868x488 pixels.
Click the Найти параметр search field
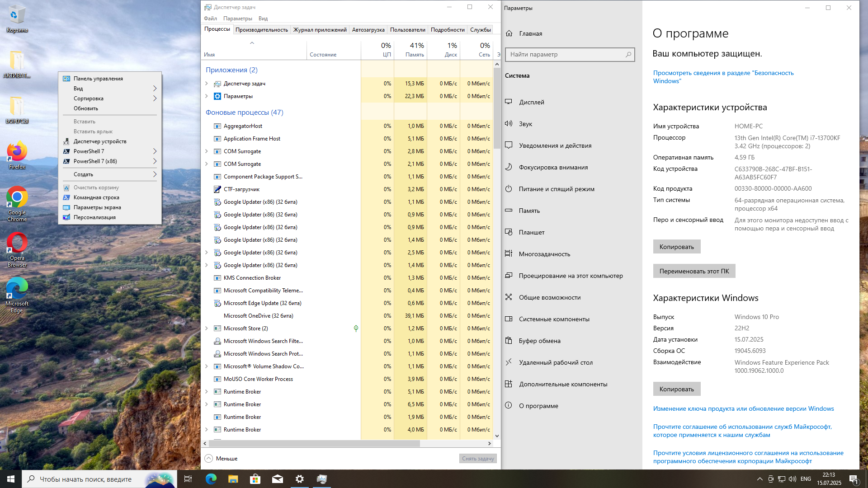570,55
